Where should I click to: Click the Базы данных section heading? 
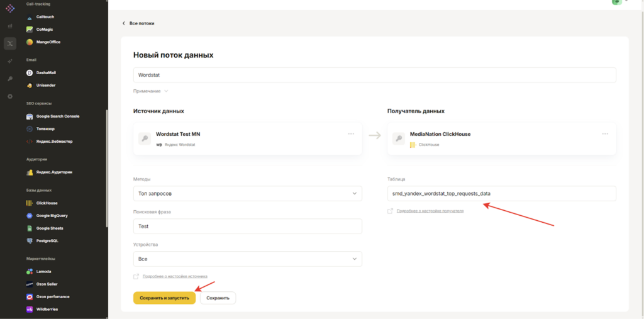coord(39,191)
